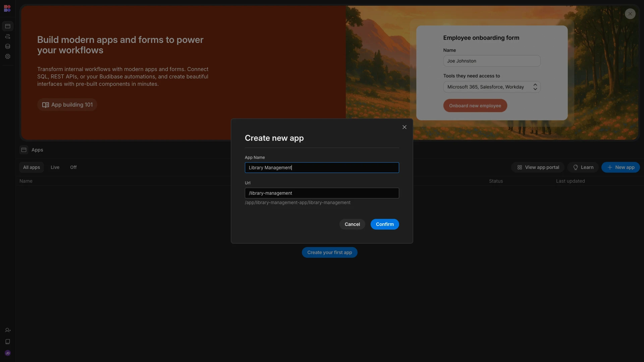This screenshot has width=644, height=362.
Task: Open the Automations sidebar icon
Action: click(x=8, y=36)
